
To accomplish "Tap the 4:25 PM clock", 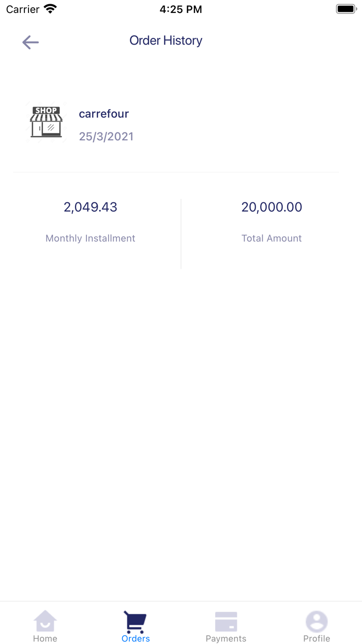I will pos(180,9).
